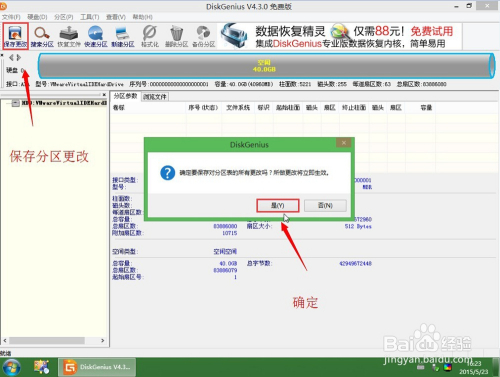The height and width of the screenshot is (377, 500).
Task: Click the 标识 column header
Action: click(x=263, y=108)
